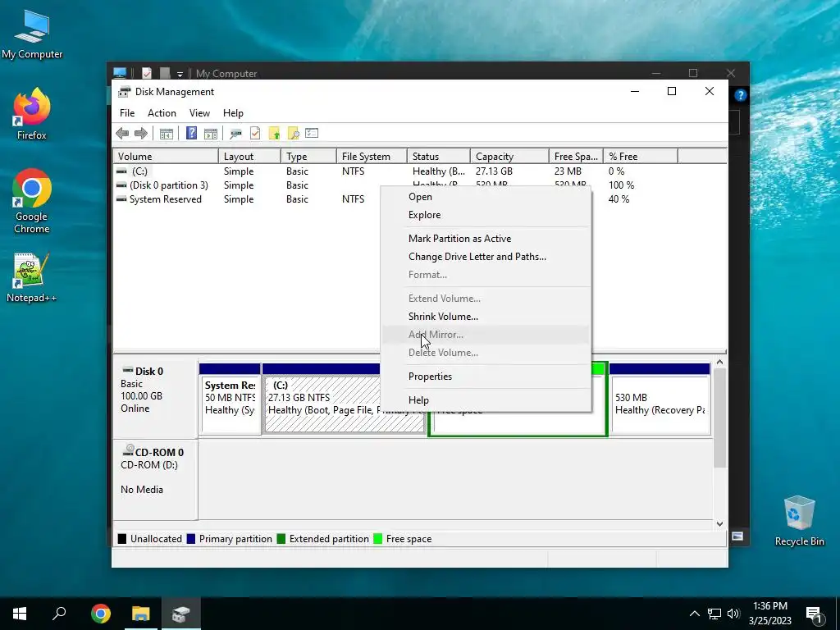This screenshot has width=840, height=630.
Task: Toggle the Show/Hide Action Pane toolbar icon
Action: (x=211, y=134)
